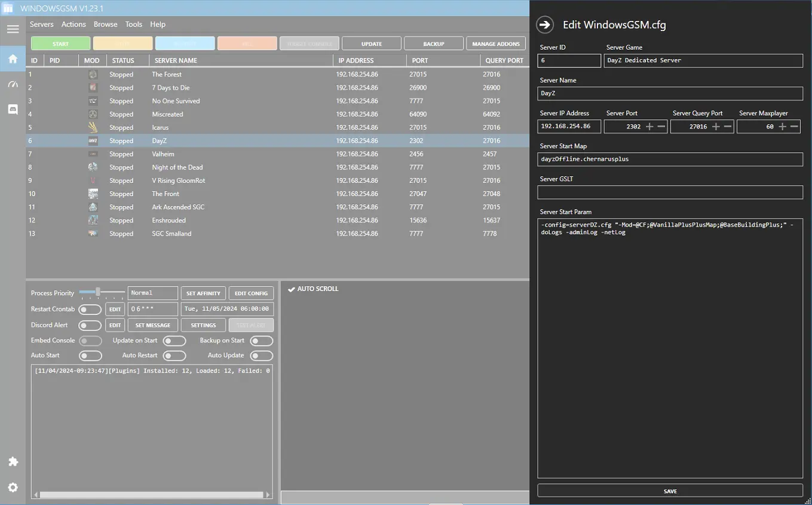
Task: Click the Server Name input field
Action: pyautogui.click(x=670, y=93)
